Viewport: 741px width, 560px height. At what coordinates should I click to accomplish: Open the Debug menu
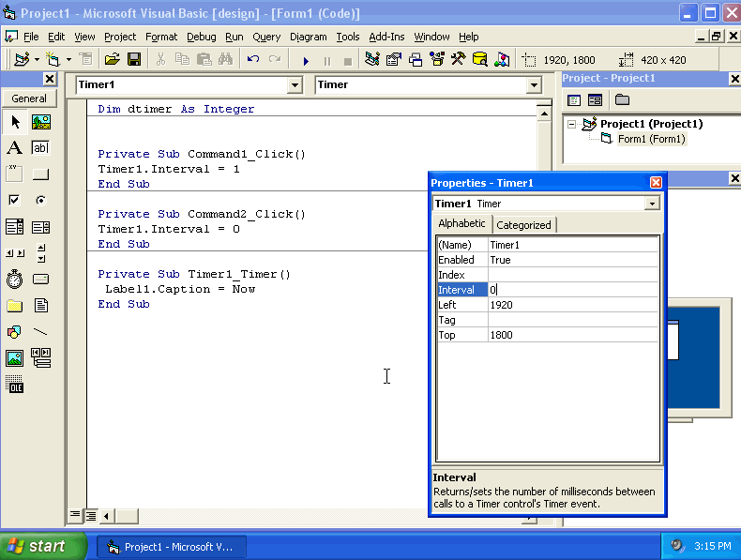[x=201, y=37]
